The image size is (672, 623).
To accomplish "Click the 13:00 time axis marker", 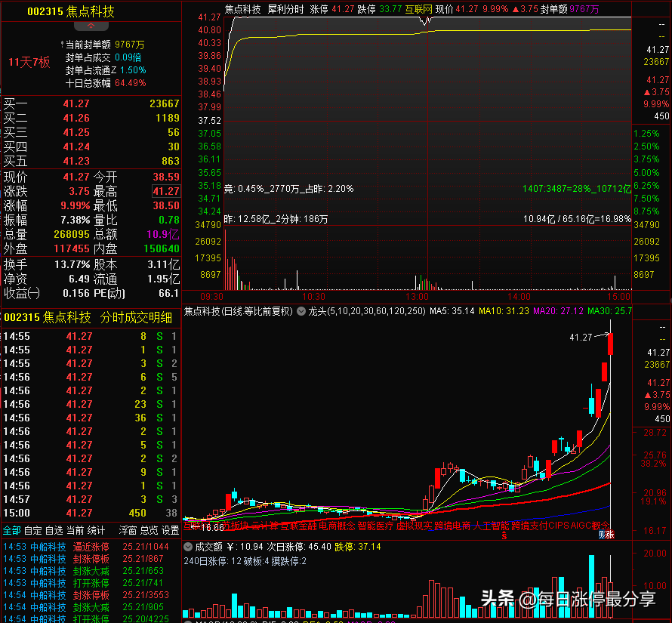I will click(417, 297).
